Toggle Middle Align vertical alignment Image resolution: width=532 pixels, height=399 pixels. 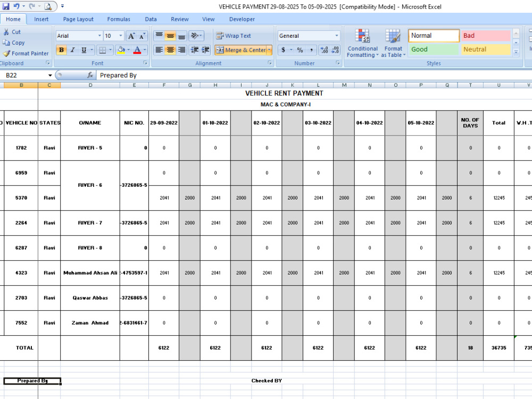[170, 36]
